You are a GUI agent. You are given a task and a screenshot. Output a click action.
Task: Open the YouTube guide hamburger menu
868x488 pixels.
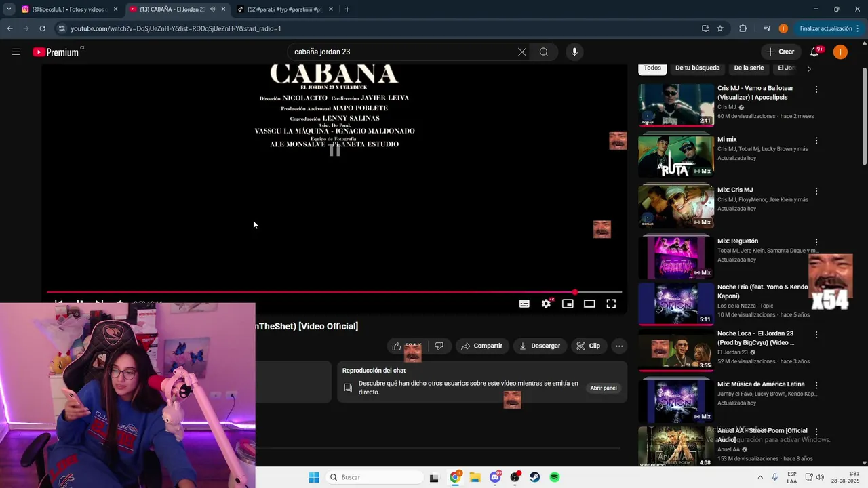pos(16,52)
